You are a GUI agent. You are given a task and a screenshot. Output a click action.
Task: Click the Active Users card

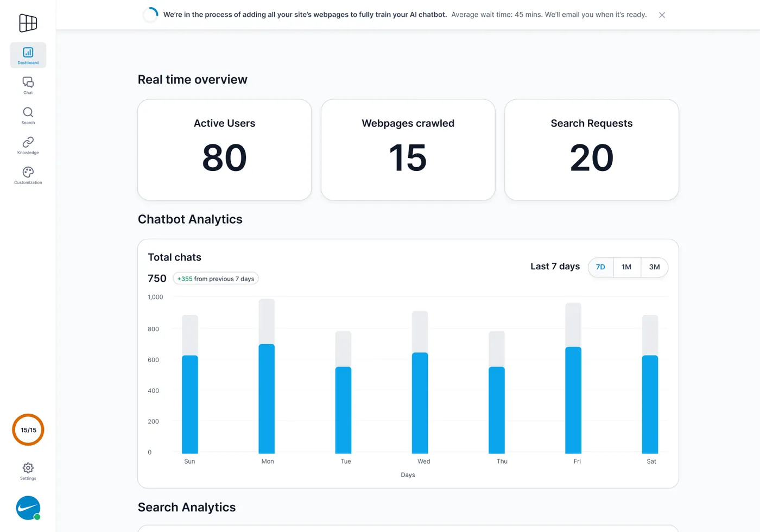225,150
